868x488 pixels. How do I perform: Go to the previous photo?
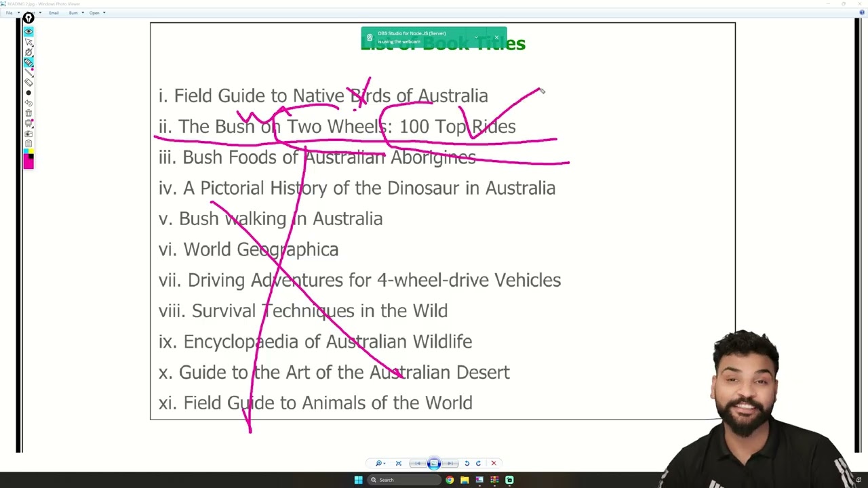(418, 463)
